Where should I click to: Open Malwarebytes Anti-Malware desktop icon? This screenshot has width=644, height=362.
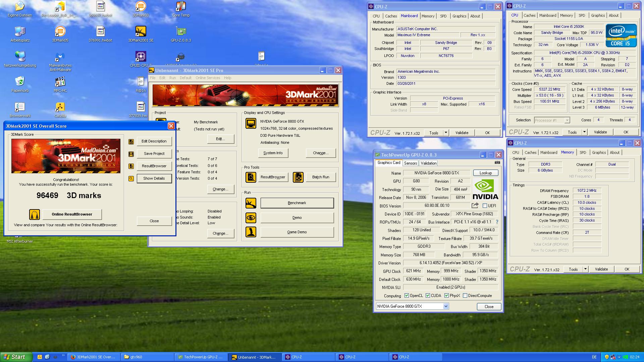60,61
